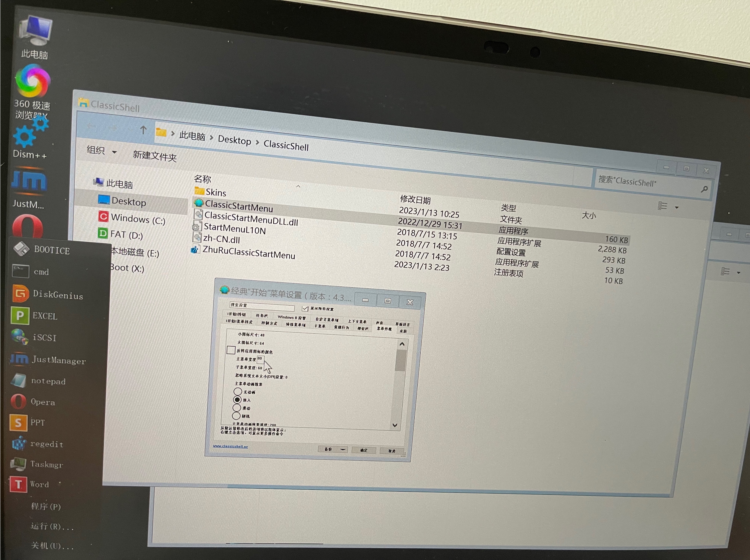Switch to the 任务栏 tab
750x560 pixels.
tap(261, 316)
